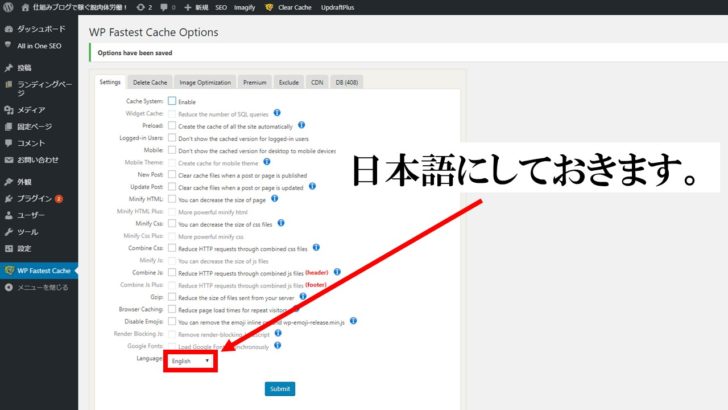Open Tools wrench icon in sidebar
The height and width of the screenshot is (410, 728).
(x=8, y=232)
